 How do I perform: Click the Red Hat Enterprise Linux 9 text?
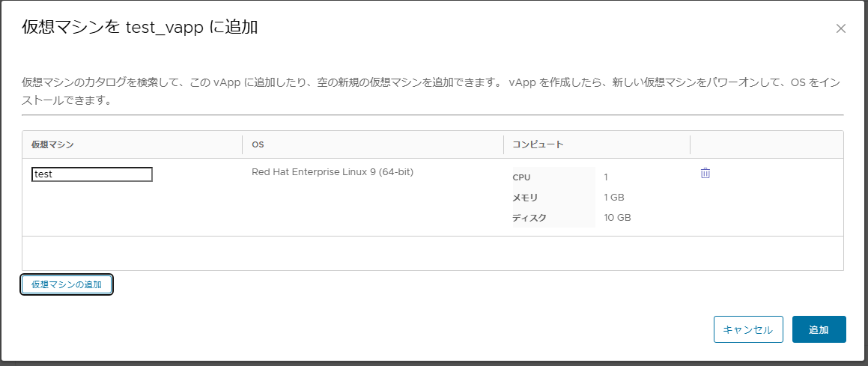point(333,172)
